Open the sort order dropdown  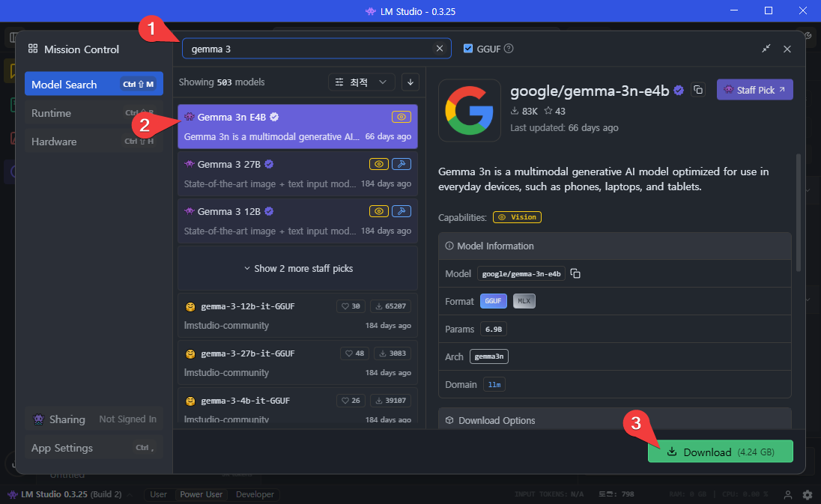tap(362, 82)
